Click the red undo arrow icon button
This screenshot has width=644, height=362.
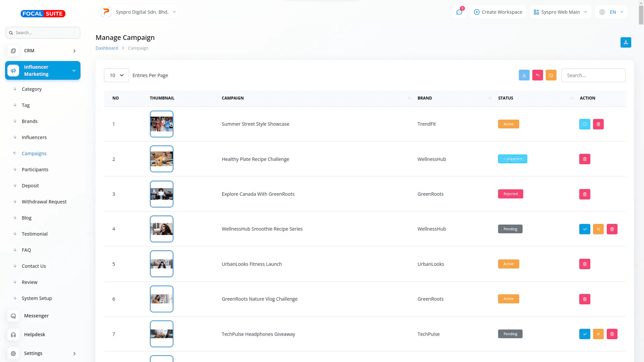(537, 75)
